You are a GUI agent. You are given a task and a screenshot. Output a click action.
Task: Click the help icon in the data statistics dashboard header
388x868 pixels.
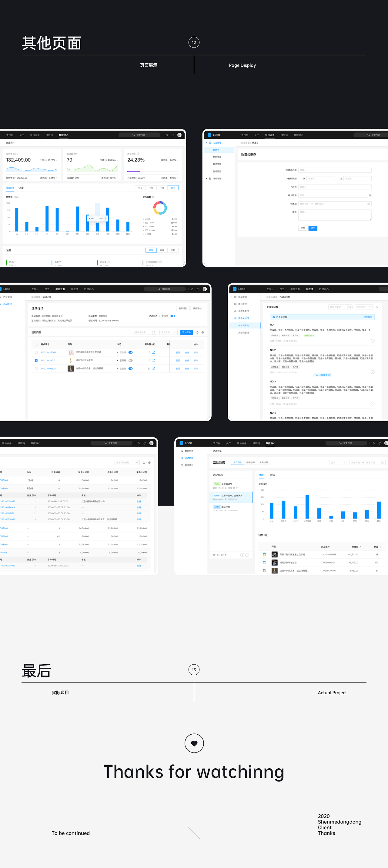click(172, 135)
